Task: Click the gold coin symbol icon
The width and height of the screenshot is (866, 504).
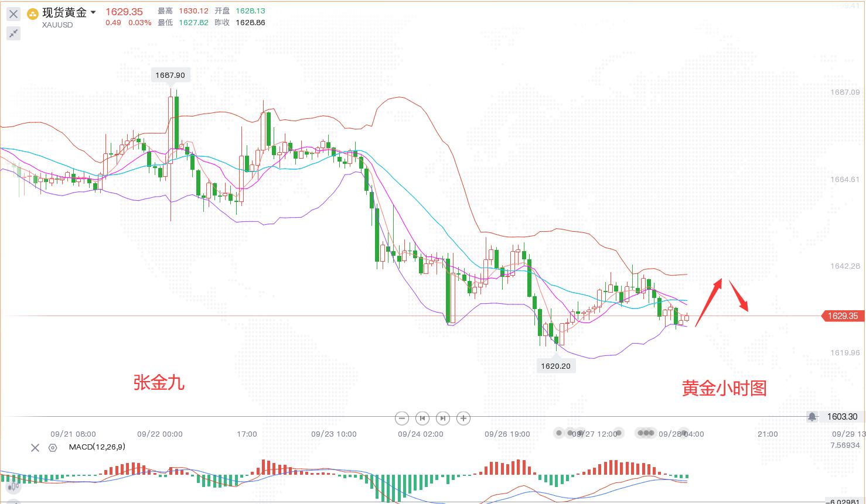Action: (x=33, y=13)
